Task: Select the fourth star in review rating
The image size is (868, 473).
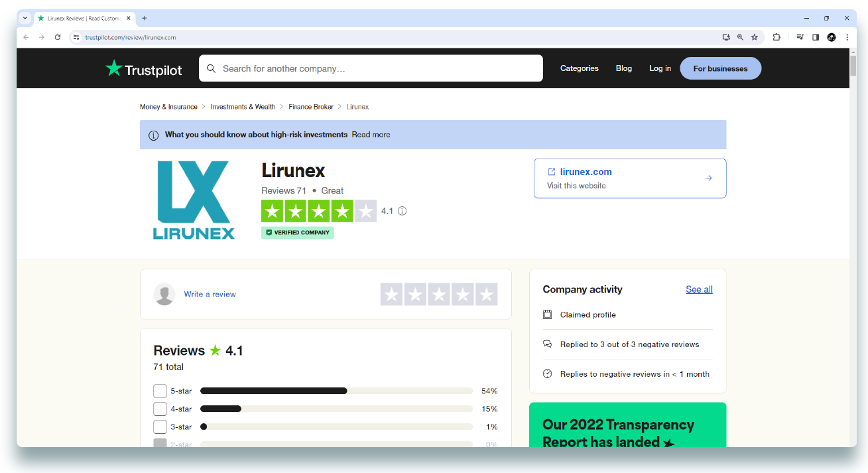Action: point(463,295)
